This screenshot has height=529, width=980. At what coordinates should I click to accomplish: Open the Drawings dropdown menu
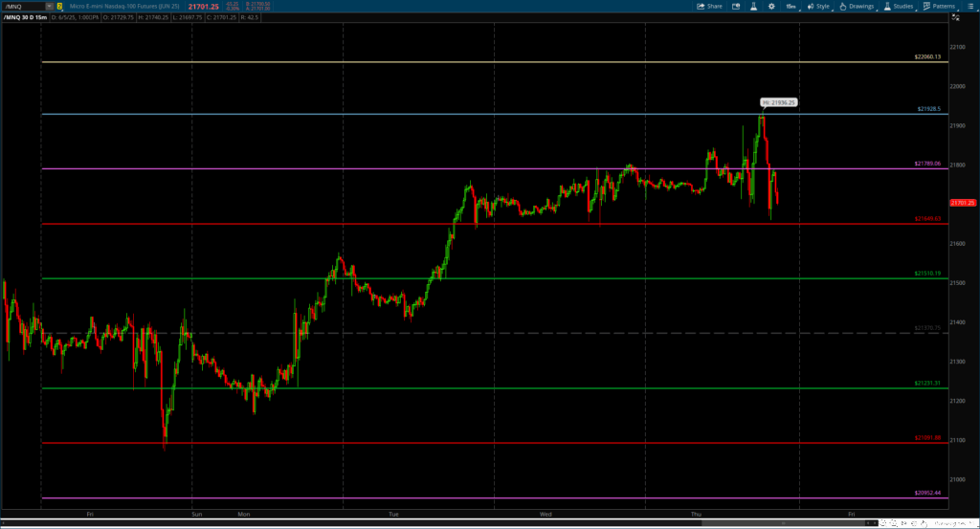pos(857,7)
